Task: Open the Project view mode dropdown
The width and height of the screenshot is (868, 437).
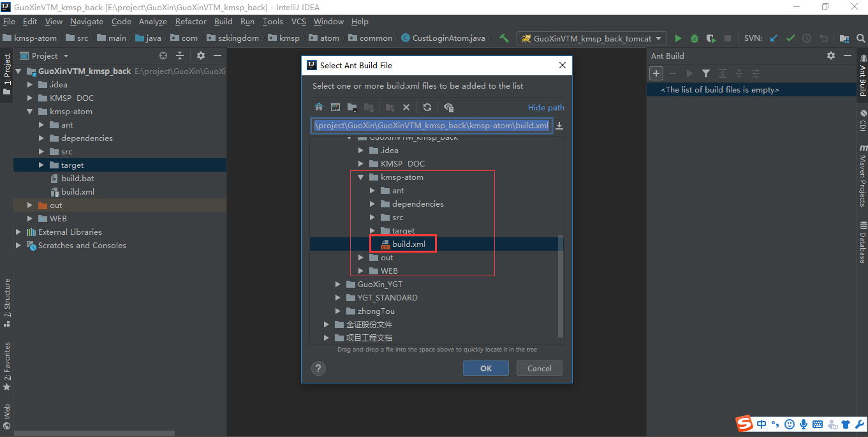Action: tap(66, 56)
